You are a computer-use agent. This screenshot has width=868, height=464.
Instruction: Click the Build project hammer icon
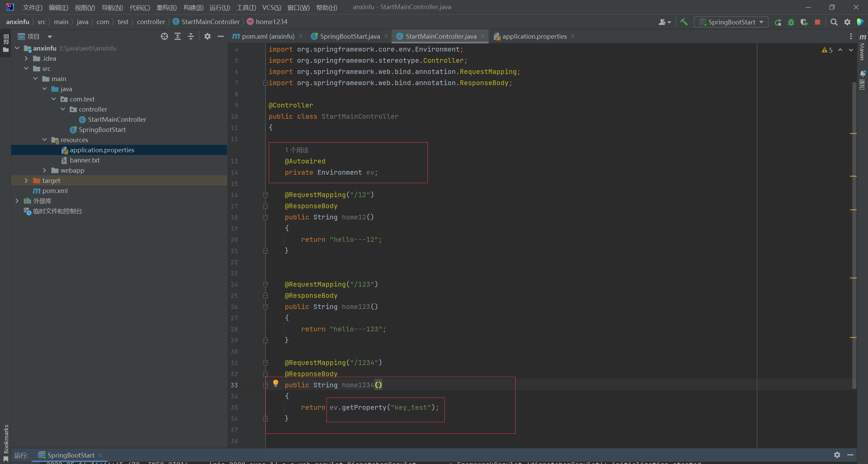click(684, 22)
